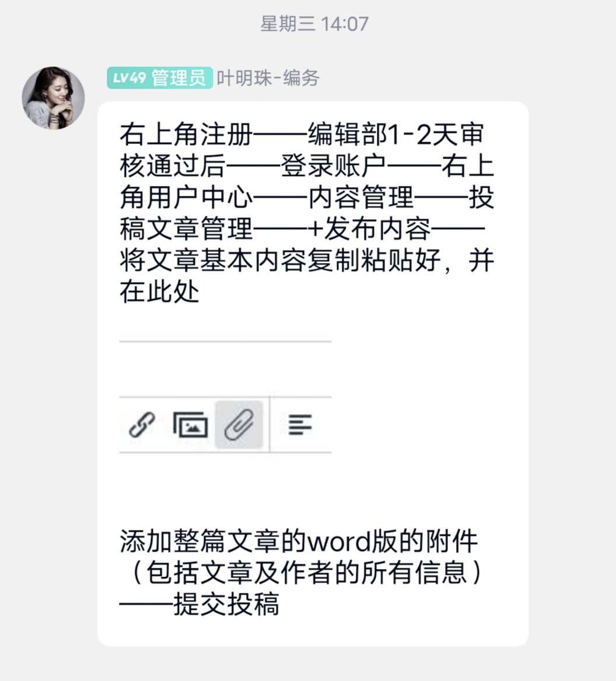616x681 pixels.
Task: Click the insert link chain icon
Action: (142, 424)
